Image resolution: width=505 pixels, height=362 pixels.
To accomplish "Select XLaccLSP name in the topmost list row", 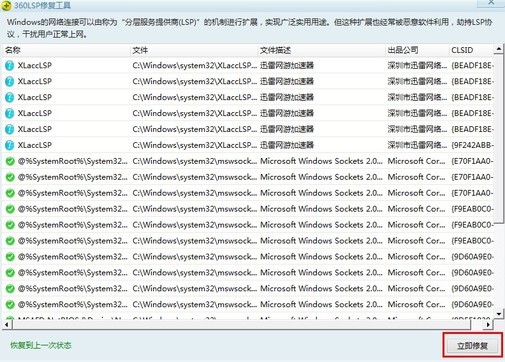I will tap(35, 65).
